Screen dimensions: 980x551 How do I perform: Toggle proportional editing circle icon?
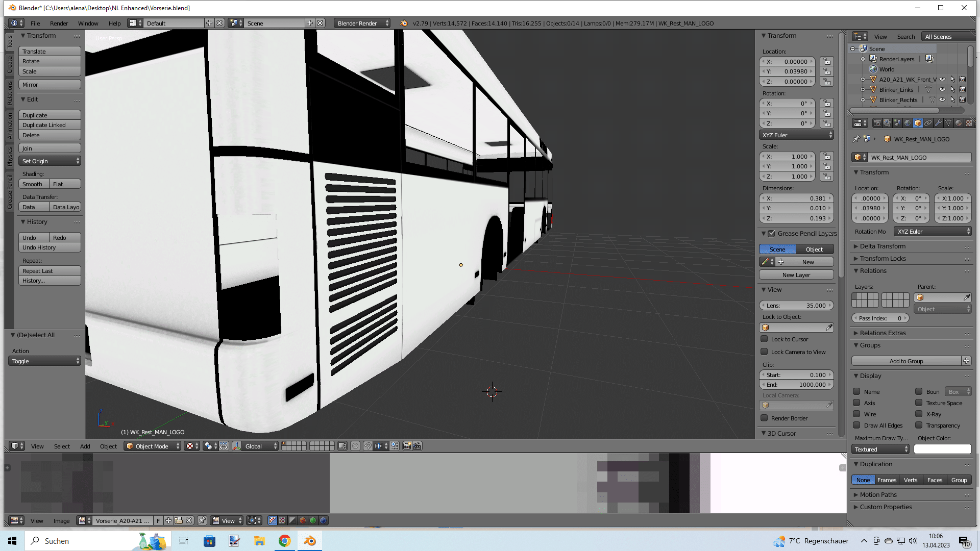click(x=355, y=446)
